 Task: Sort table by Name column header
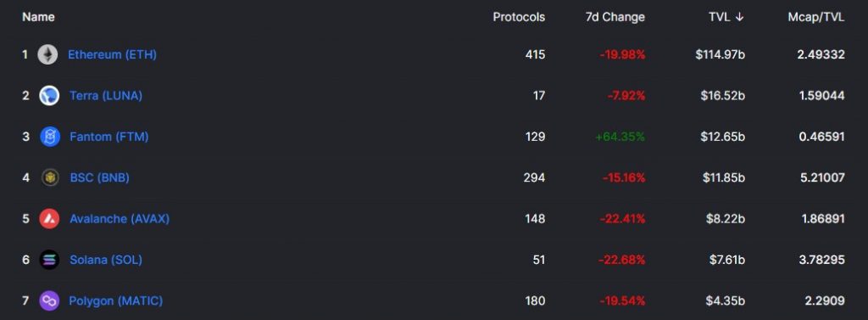pos(38,17)
